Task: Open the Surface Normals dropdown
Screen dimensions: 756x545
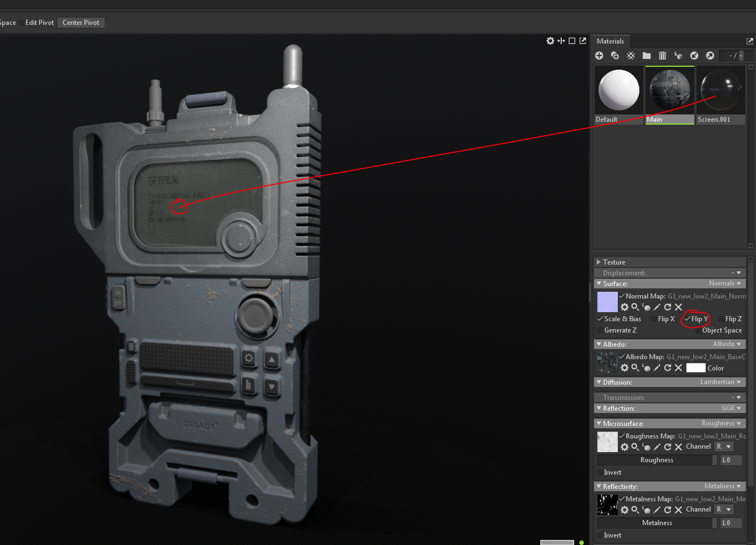Action: point(725,283)
